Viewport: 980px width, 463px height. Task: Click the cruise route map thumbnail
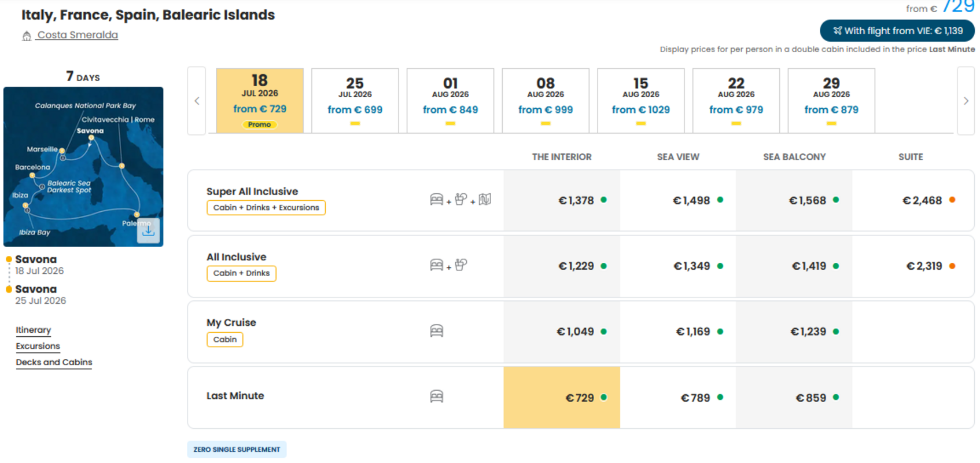click(83, 167)
